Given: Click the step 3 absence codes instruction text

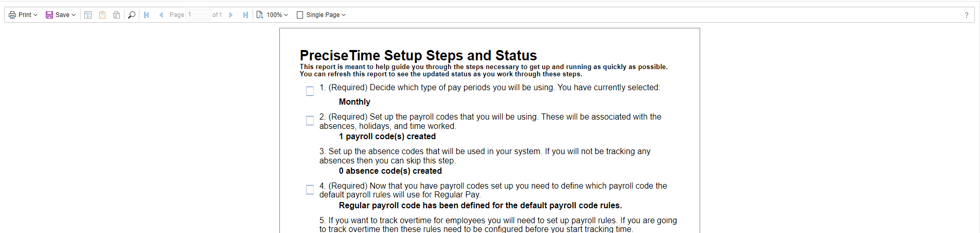Looking at the screenshot, I should point(485,156).
